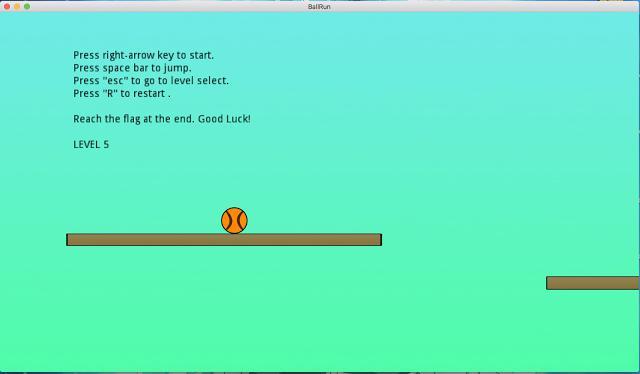
Task: Click the red close window button
Action: [7, 7]
